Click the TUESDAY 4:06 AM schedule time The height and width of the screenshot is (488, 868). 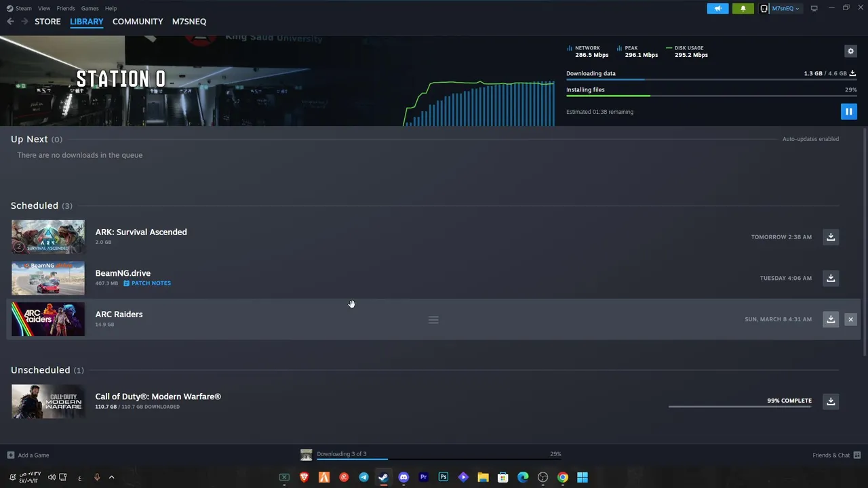click(x=786, y=279)
